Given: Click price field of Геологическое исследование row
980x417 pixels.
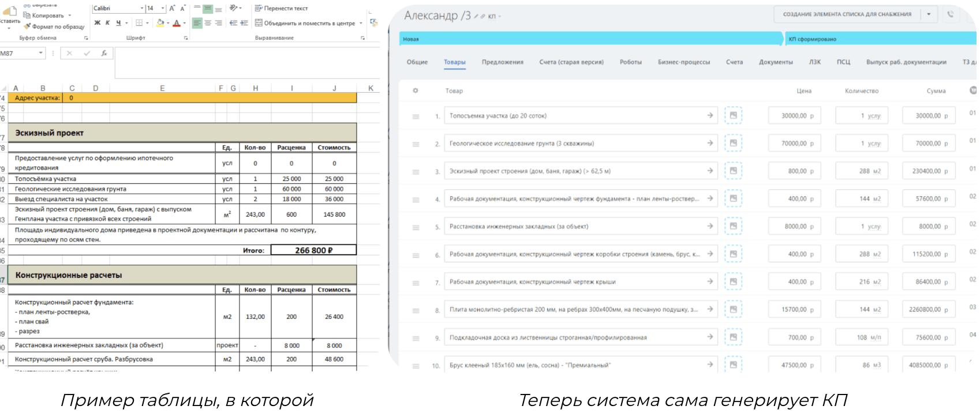Looking at the screenshot, I should 794,143.
